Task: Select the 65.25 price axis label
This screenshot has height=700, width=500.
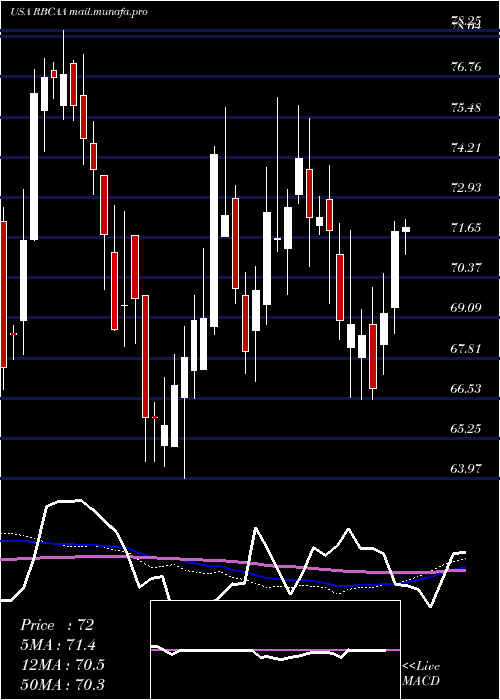Action: 466,429
